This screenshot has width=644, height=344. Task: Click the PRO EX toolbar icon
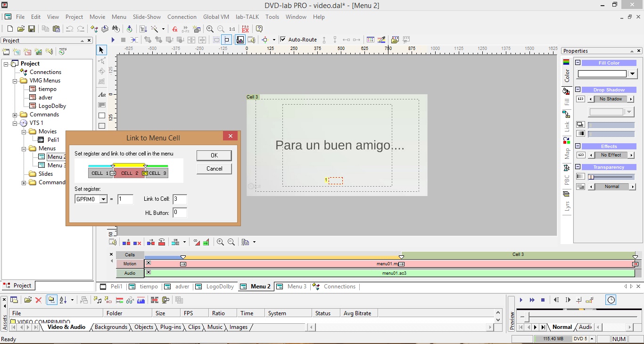[245, 29]
